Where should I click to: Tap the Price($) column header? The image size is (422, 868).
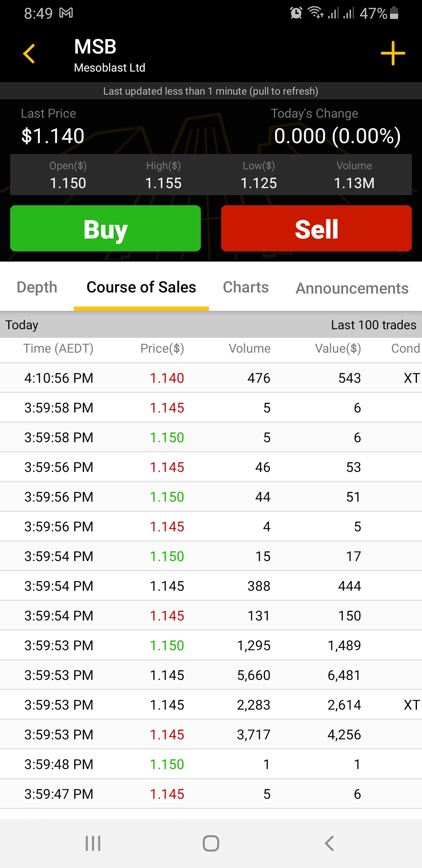coord(162,348)
